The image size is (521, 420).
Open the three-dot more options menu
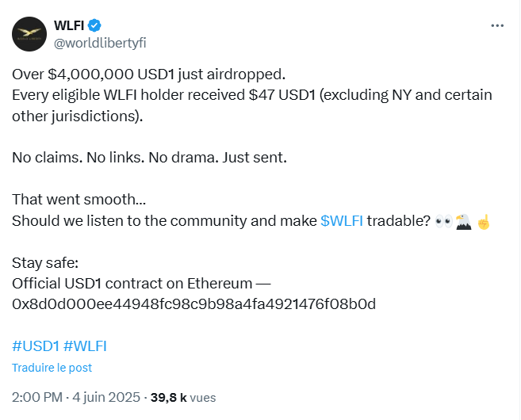(497, 25)
